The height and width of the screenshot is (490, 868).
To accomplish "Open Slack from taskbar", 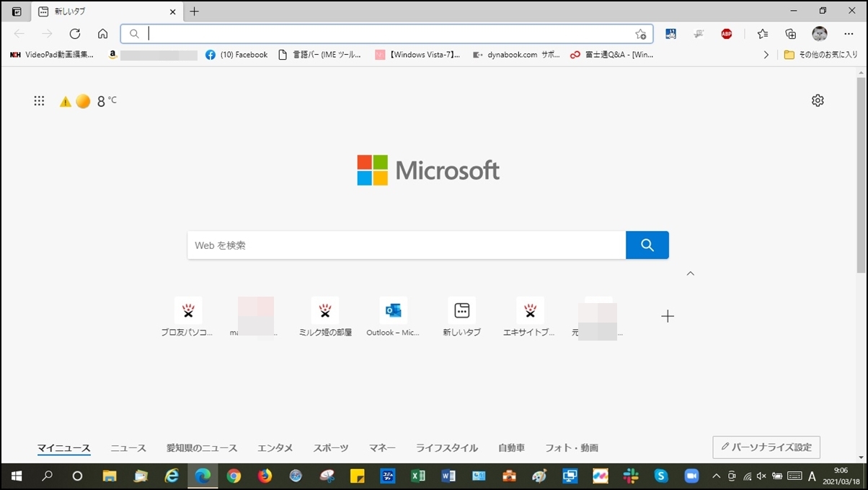I will point(631,476).
